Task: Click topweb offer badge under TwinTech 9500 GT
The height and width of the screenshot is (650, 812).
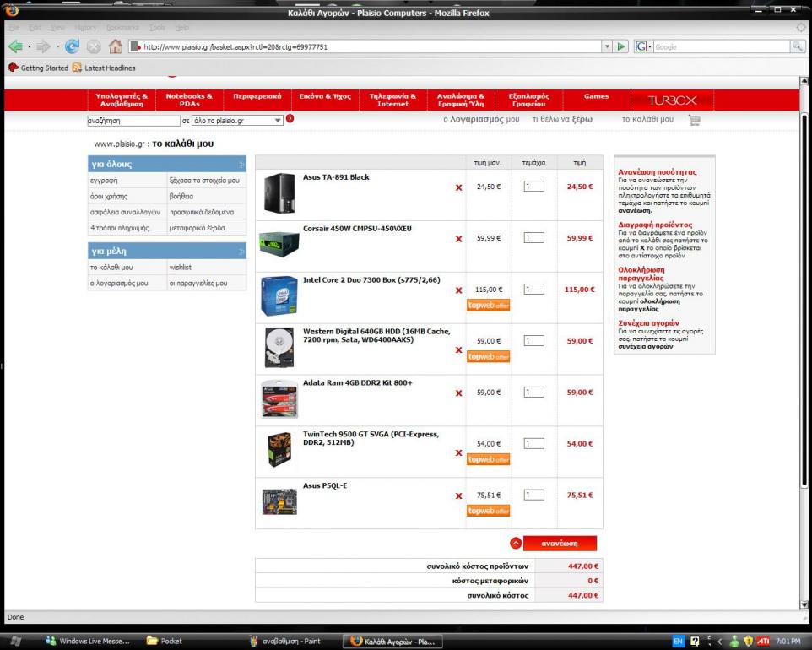Action: 489,459
